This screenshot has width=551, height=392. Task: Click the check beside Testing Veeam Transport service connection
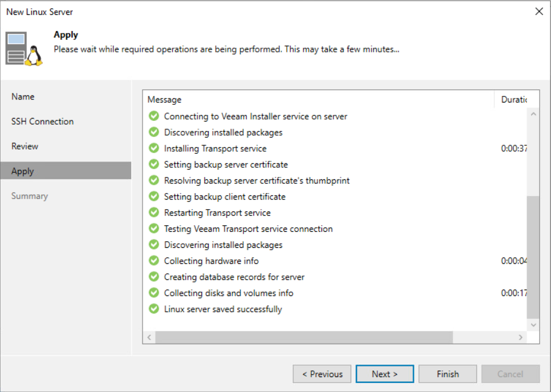(154, 229)
